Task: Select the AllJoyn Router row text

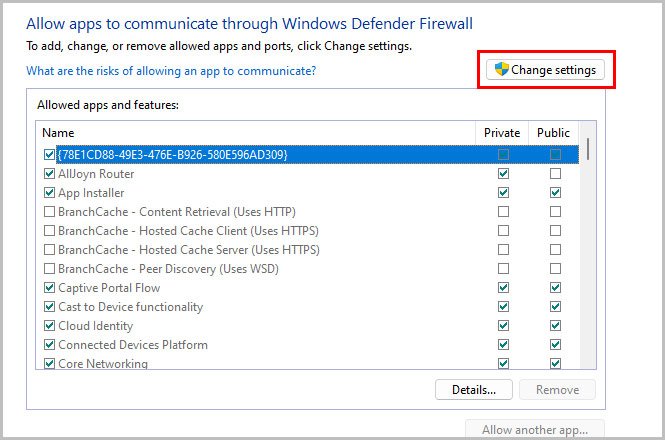Action: point(96,174)
